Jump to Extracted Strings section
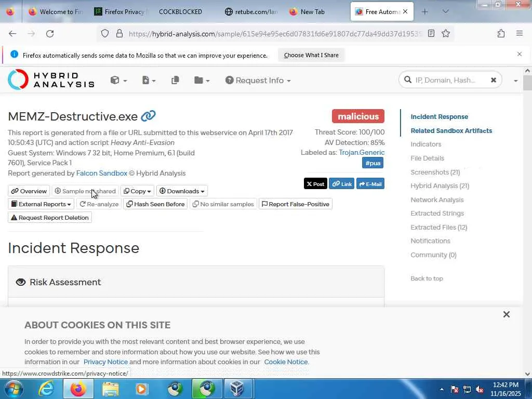532x399 pixels. 437,214
